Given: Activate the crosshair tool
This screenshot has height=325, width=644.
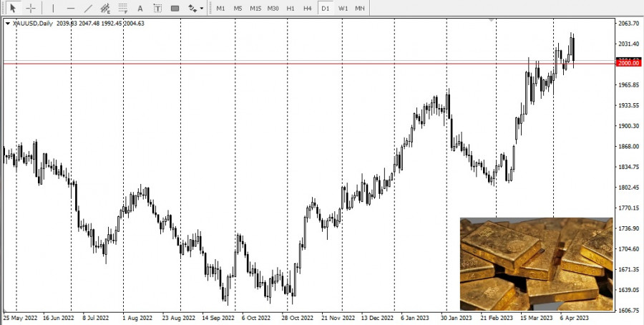Looking at the screenshot, I should click(x=31, y=8).
